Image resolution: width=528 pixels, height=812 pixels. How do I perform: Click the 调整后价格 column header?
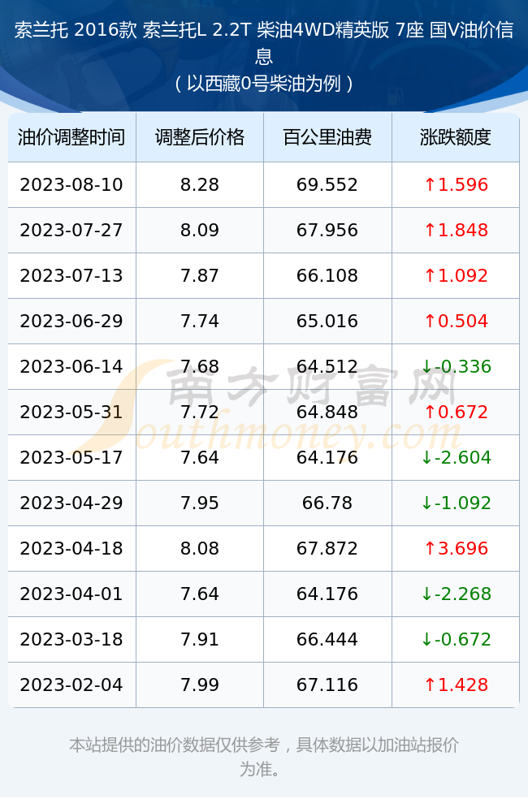(200, 137)
